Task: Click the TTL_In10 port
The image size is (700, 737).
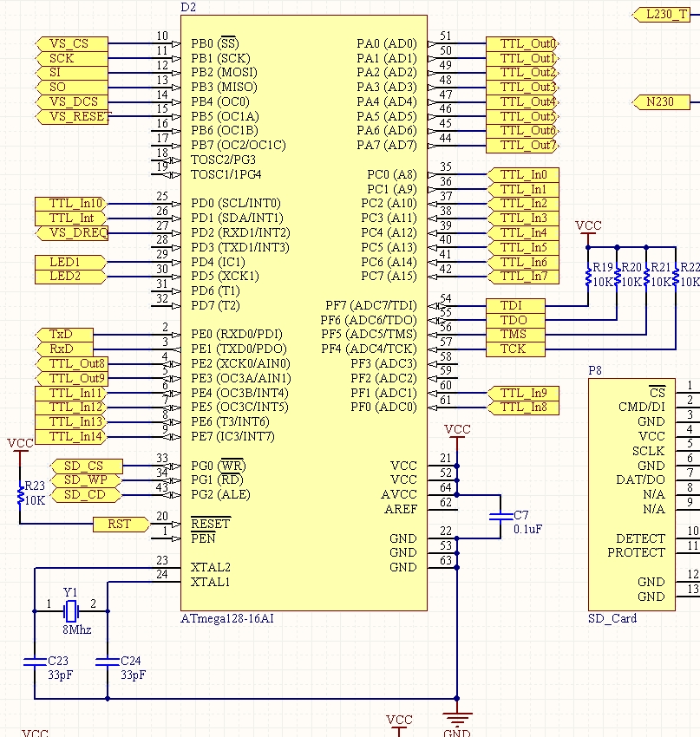Action: [71, 204]
